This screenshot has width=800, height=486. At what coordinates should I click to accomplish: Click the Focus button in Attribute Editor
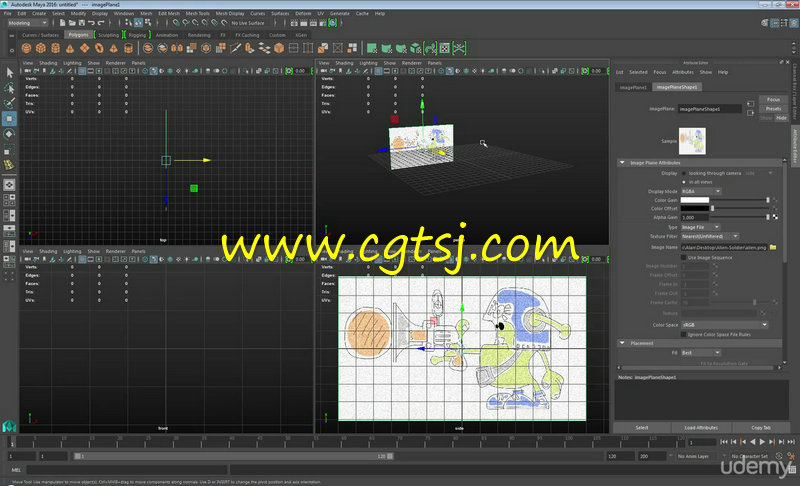(773, 99)
